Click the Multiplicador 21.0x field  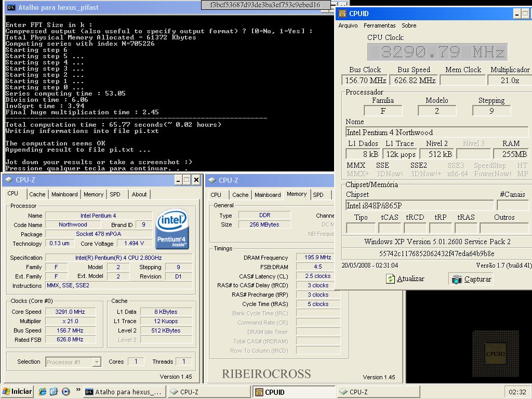pyautogui.click(x=509, y=81)
